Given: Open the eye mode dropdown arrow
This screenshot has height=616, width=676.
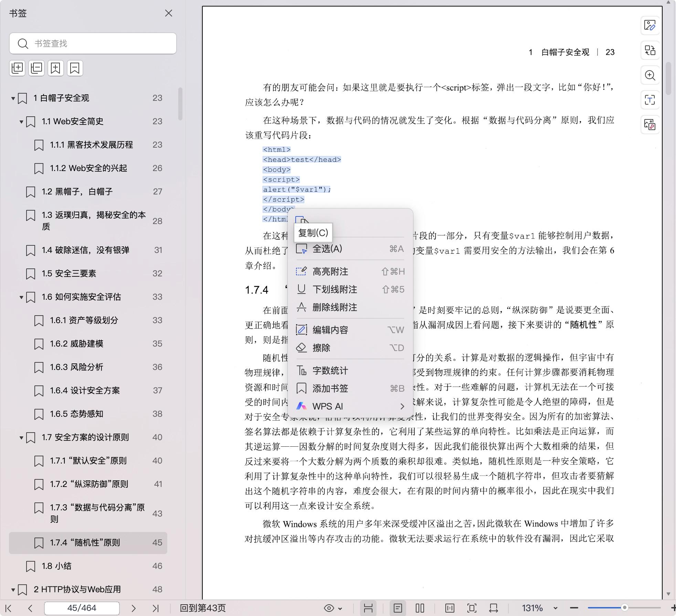Looking at the screenshot, I should pyautogui.click(x=340, y=608).
